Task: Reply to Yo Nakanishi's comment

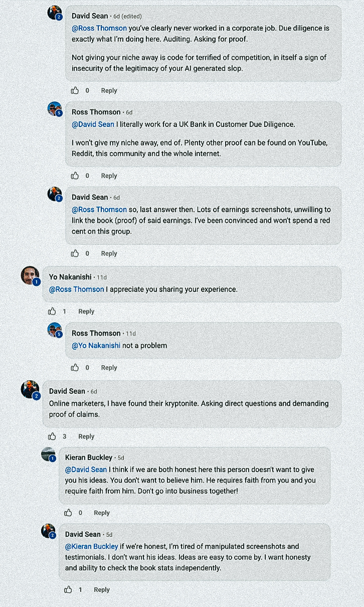Action: tap(86, 312)
